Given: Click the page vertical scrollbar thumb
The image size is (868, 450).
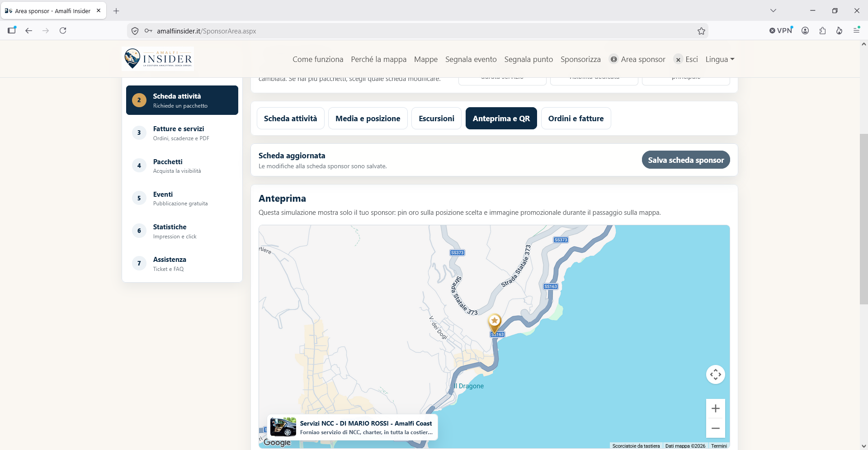Looking at the screenshot, I should coord(863,219).
